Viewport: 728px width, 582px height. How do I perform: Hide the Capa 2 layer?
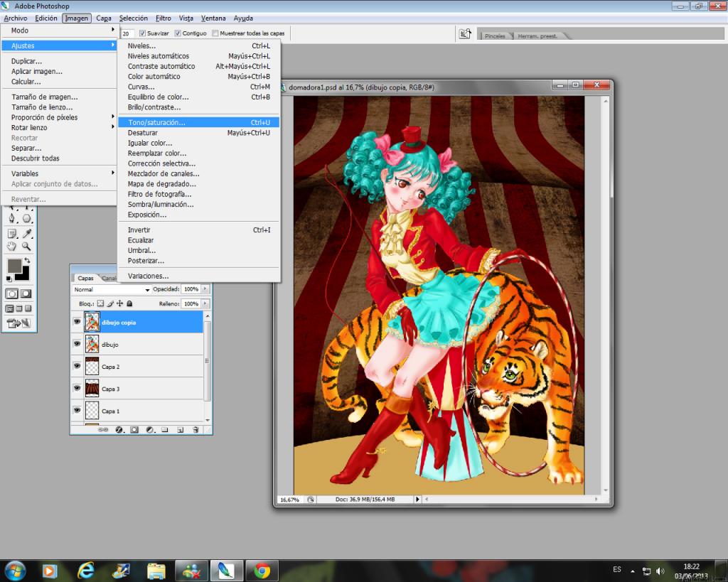click(x=77, y=366)
